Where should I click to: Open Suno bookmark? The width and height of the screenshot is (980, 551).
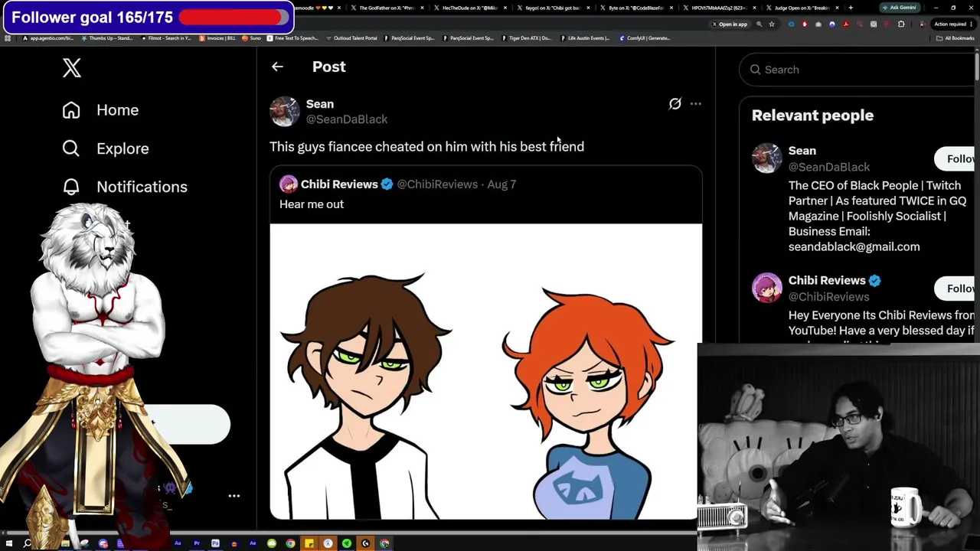252,38
